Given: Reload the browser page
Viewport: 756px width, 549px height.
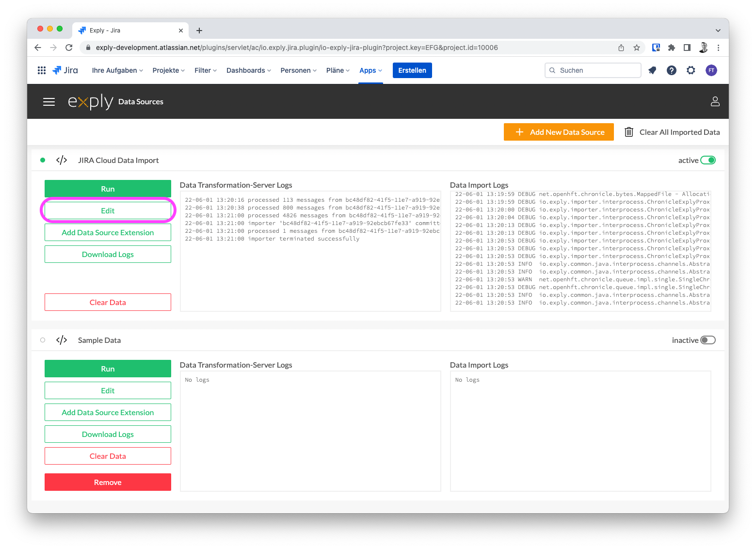Looking at the screenshot, I should pyautogui.click(x=69, y=48).
